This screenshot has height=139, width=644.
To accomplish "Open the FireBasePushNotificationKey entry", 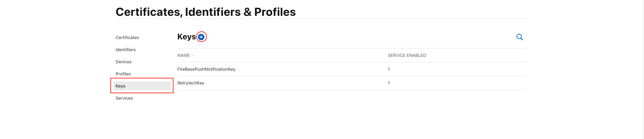I will (206, 69).
